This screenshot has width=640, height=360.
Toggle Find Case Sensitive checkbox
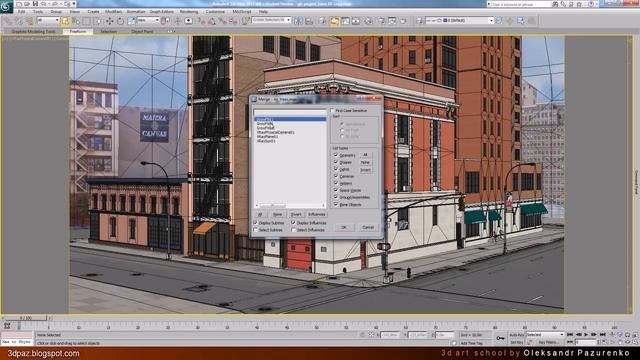[332, 111]
